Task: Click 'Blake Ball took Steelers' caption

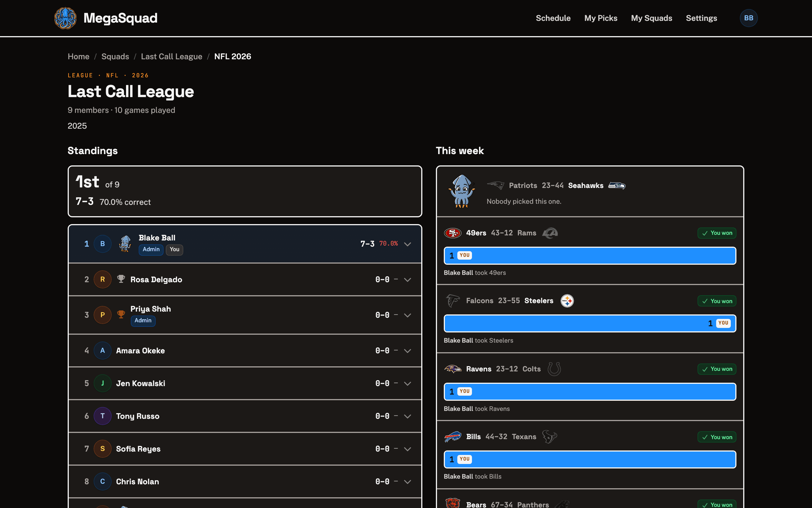Action: pos(478,340)
